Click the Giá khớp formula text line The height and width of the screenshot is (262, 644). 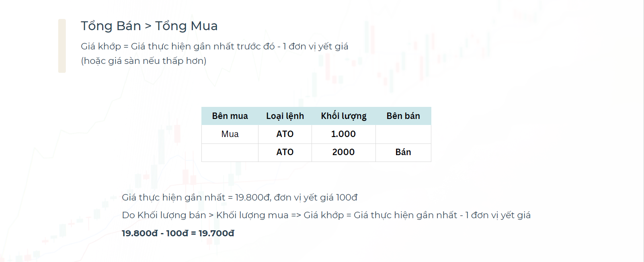point(215,47)
